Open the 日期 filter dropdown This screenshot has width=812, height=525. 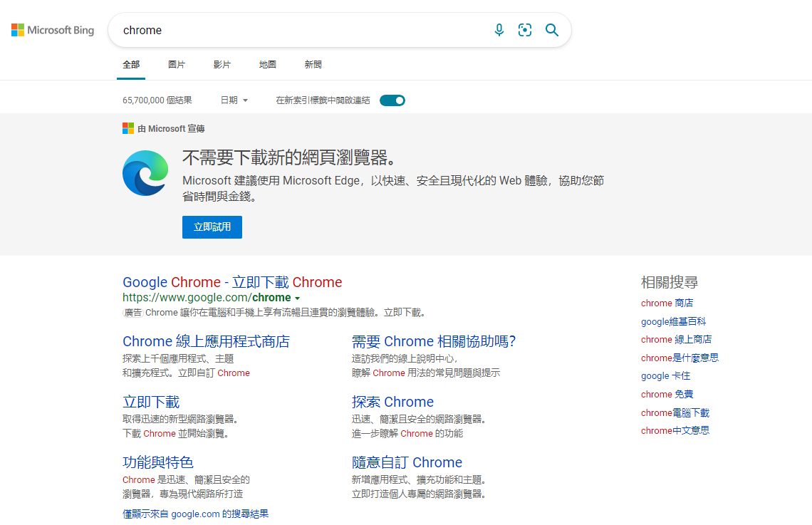(234, 100)
